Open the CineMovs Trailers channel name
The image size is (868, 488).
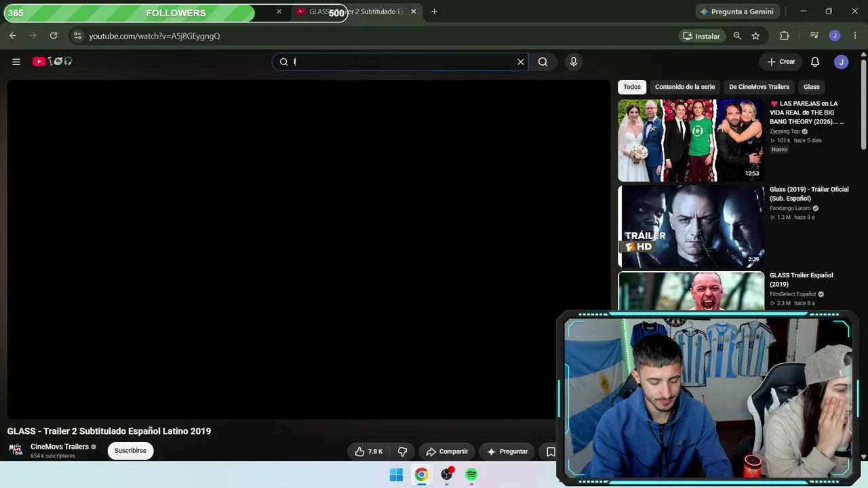60,447
